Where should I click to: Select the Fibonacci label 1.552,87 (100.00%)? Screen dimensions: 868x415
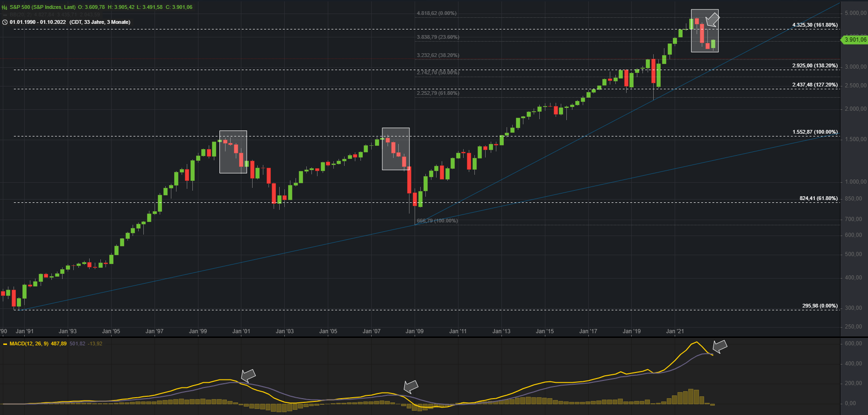tap(815, 132)
